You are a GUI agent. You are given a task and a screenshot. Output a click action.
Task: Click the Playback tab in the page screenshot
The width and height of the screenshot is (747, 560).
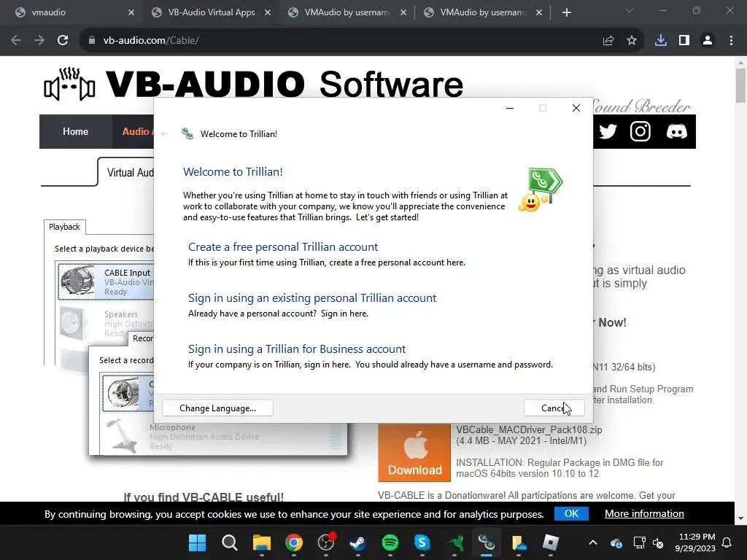(x=64, y=227)
